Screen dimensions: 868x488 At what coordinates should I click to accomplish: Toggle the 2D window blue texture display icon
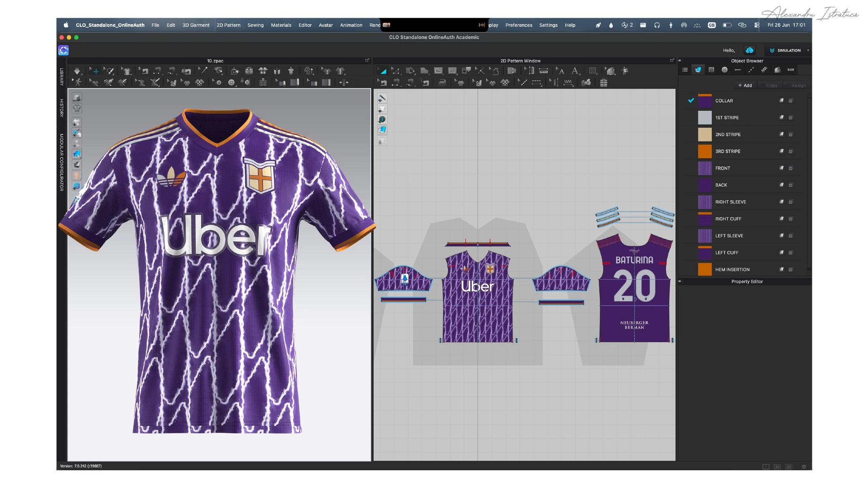point(382,130)
